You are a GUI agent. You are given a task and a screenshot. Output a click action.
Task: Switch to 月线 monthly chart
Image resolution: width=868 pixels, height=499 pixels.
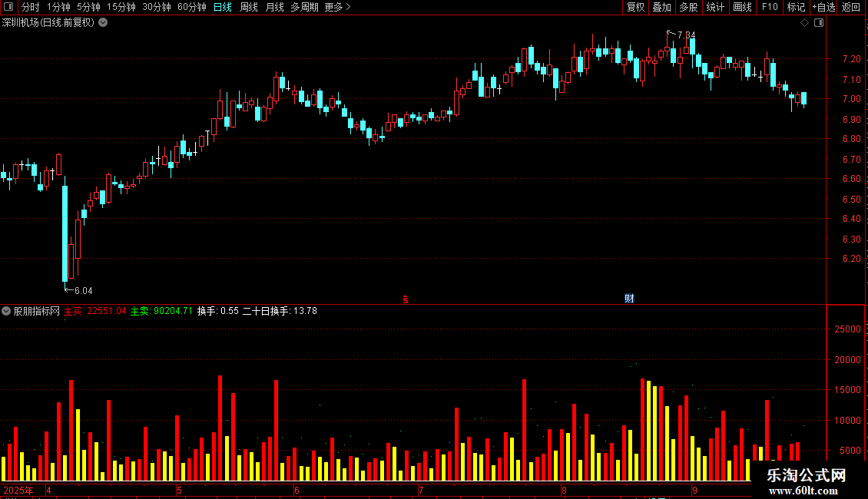(274, 7)
